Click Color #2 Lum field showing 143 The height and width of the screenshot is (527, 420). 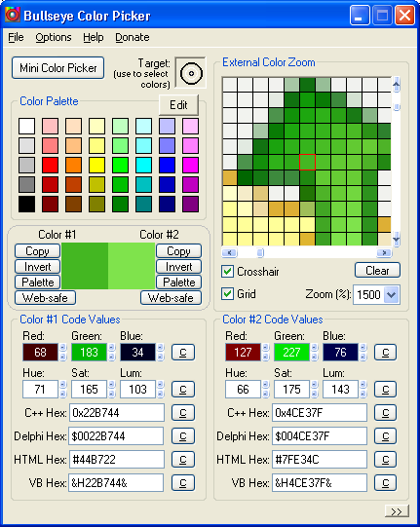point(341,390)
